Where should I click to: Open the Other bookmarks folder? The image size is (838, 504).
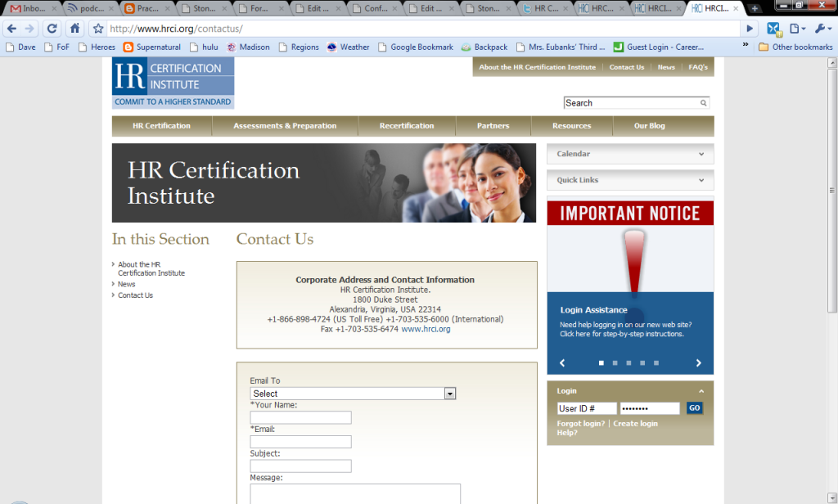[795, 47]
